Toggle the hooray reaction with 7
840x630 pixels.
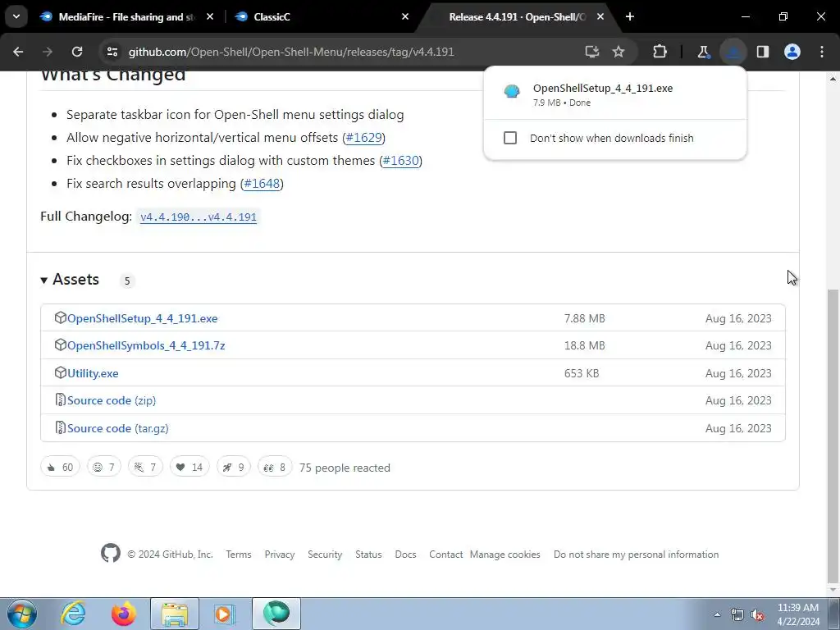pyautogui.click(x=145, y=467)
